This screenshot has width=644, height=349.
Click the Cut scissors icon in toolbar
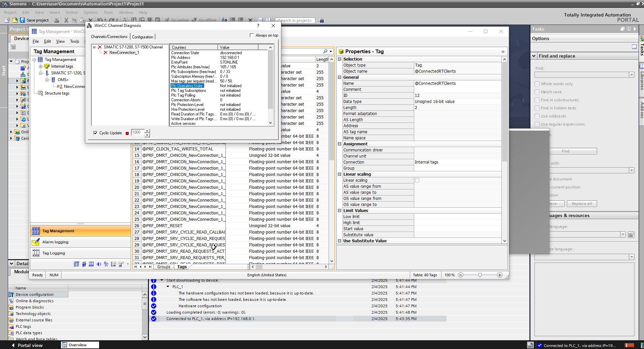coord(66,20)
